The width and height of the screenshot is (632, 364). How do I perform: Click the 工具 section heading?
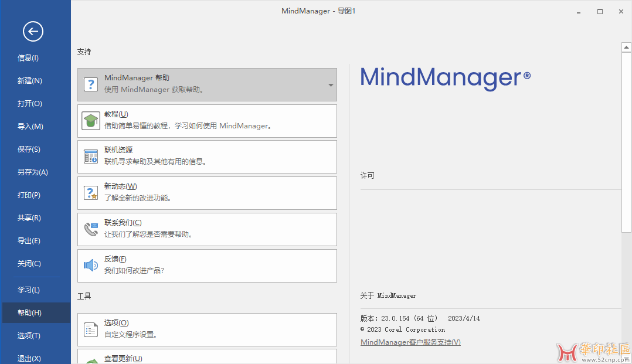pos(84,296)
